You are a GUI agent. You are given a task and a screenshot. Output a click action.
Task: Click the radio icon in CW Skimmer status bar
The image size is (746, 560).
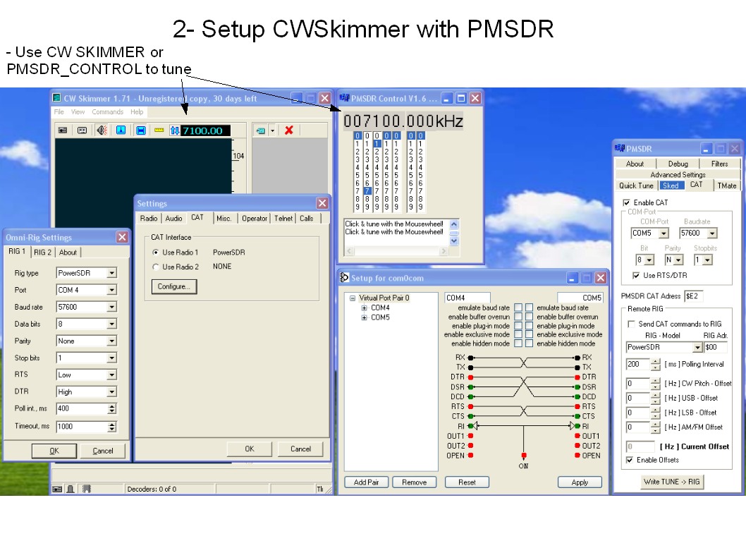click(57, 489)
